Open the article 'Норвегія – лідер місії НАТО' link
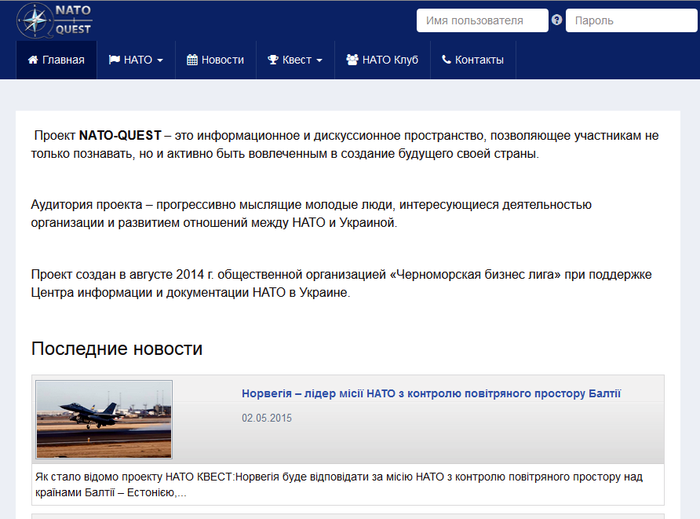Image resolution: width=700 pixels, height=519 pixels. pyautogui.click(x=431, y=394)
